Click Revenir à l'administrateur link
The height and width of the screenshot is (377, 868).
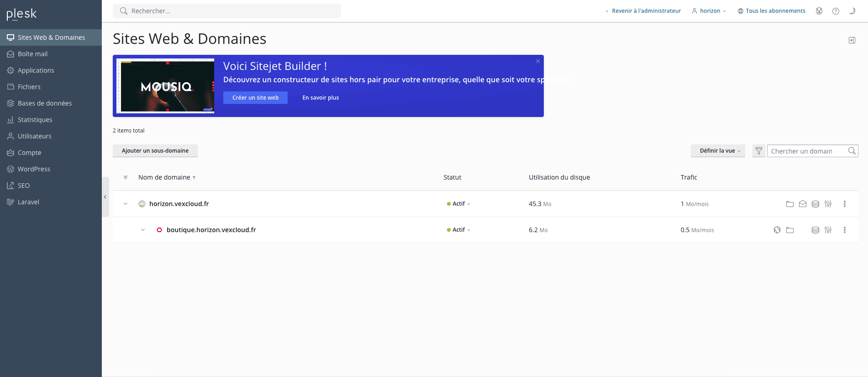point(646,11)
